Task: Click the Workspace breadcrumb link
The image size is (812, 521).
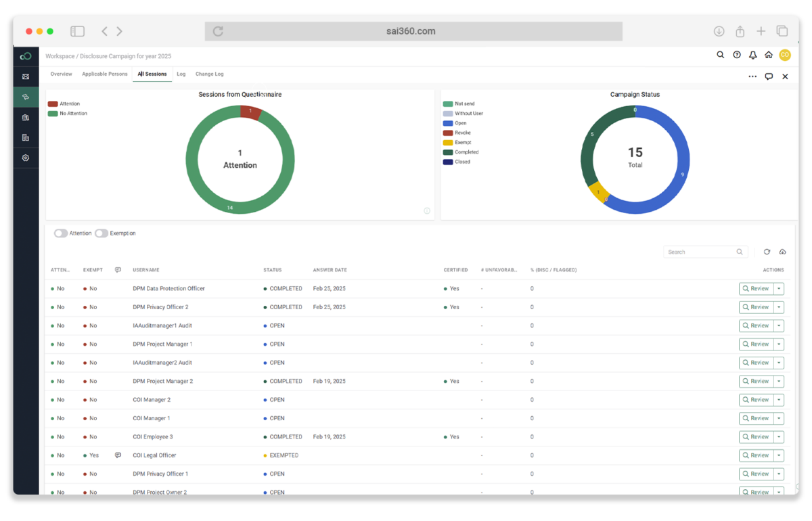Action: tap(60, 55)
